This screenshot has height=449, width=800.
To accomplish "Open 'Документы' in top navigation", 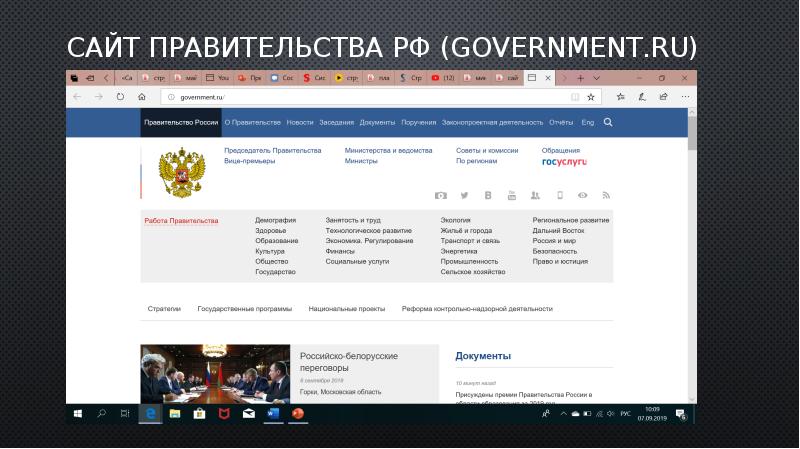I will pos(377,122).
